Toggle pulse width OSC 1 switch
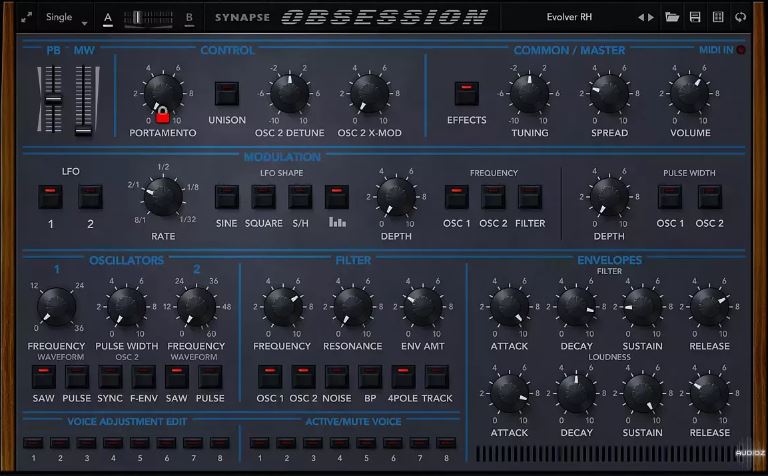This screenshot has height=476, width=768. pyautogui.click(x=670, y=196)
